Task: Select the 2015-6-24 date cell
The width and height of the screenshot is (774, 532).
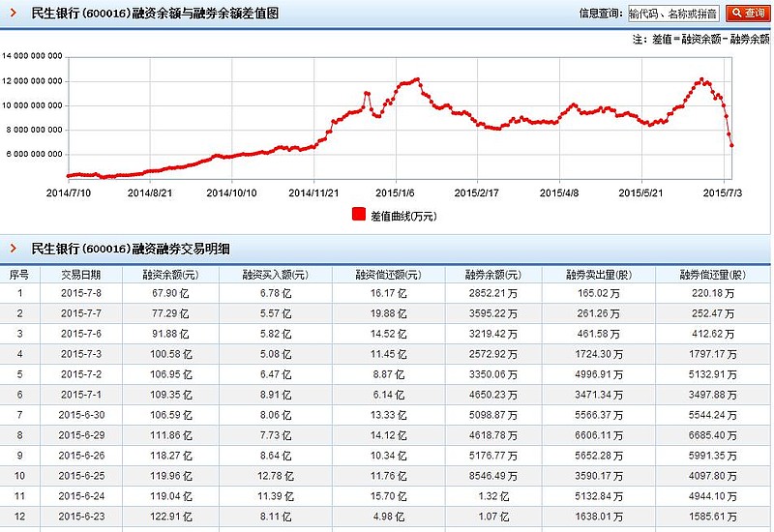Action: click(x=81, y=496)
